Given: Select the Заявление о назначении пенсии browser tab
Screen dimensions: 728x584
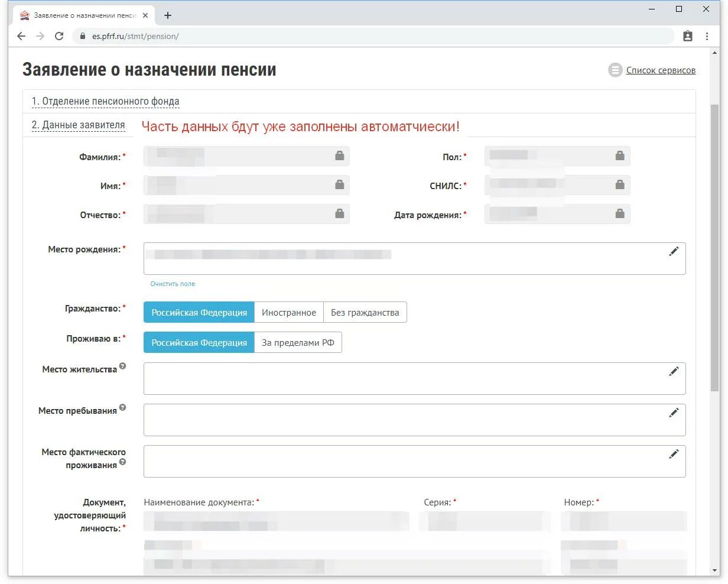Looking at the screenshot, I should click(x=84, y=15).
